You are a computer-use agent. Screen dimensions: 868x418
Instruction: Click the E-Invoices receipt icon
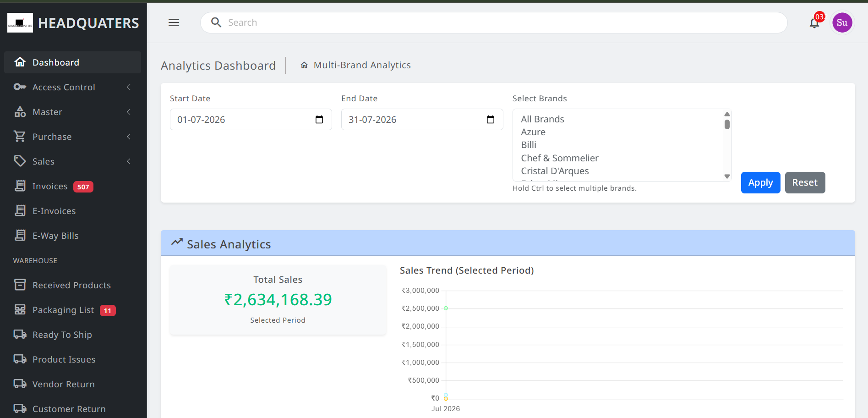(20, 210)
